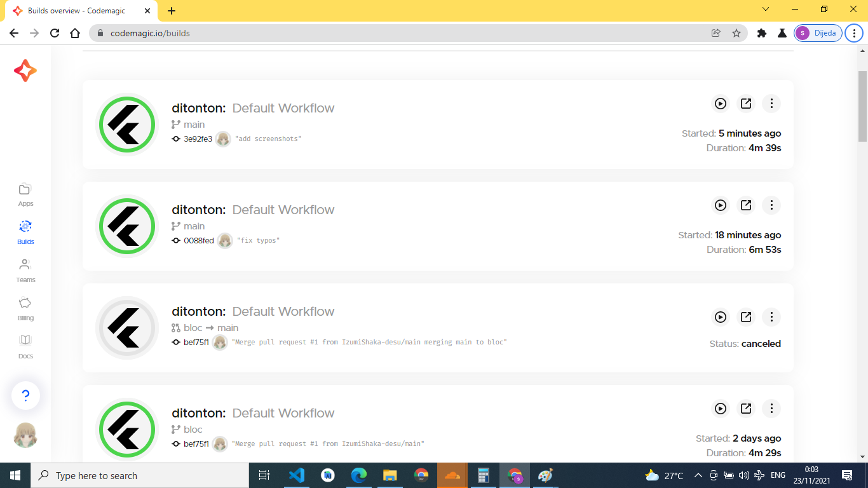Open the Windows Start menu
The width and height of the screenshot is (868, 488).
point(15,475)
